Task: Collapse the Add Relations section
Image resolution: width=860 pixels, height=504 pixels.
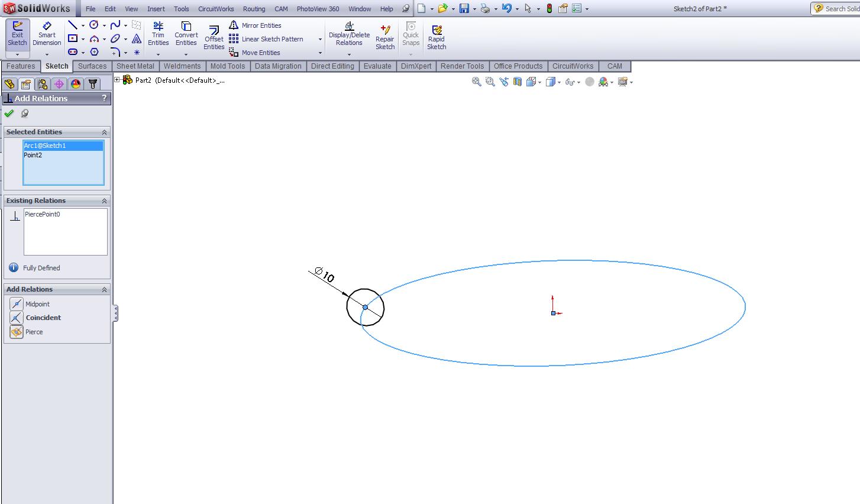Action: click(104, 289)
